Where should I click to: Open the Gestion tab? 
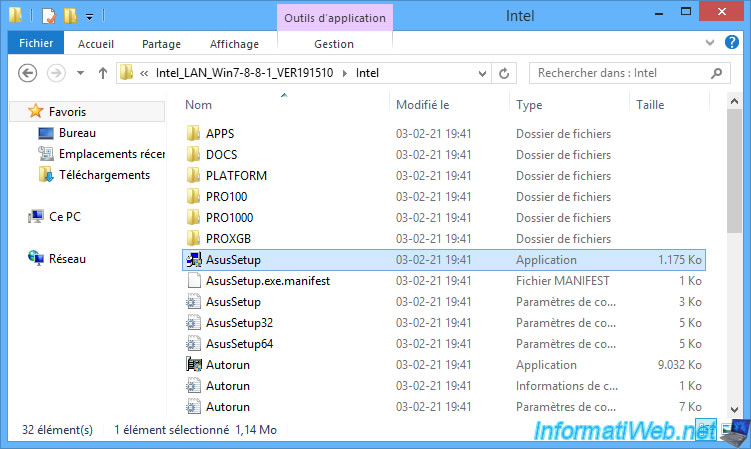click(334, 44)
